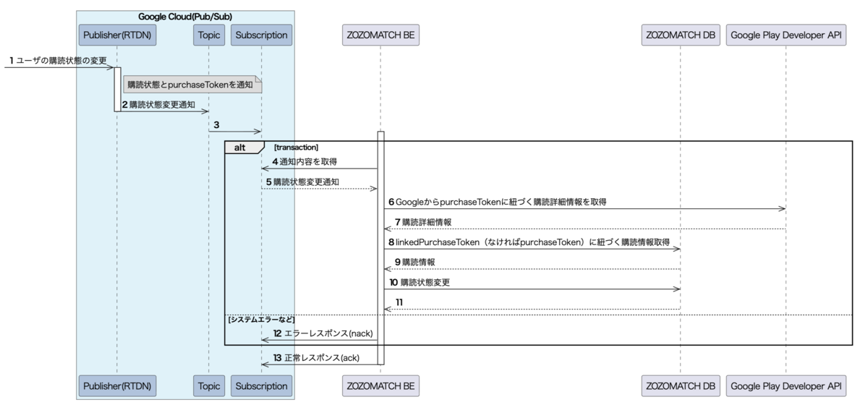Click the Google Cloud(Pub/Sub) group title
This screenshot has height=410, width=868.
pos(185,16)
